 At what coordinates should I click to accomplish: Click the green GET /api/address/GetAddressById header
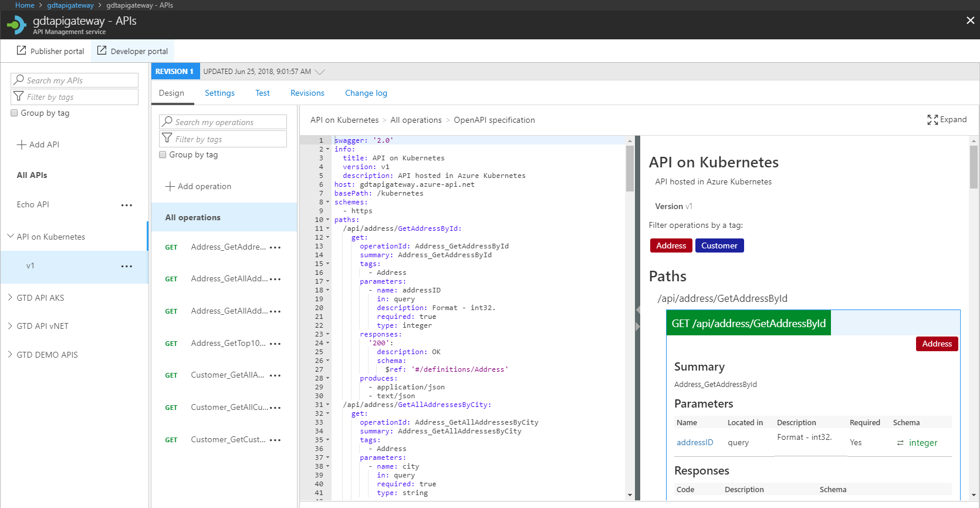pos(748,324)
